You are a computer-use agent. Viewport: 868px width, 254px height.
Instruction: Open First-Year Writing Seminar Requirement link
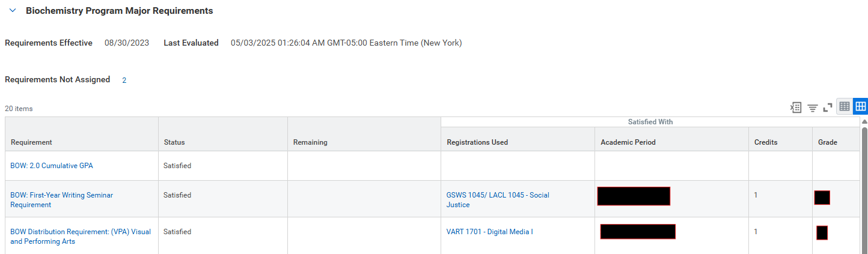(61, 200)
